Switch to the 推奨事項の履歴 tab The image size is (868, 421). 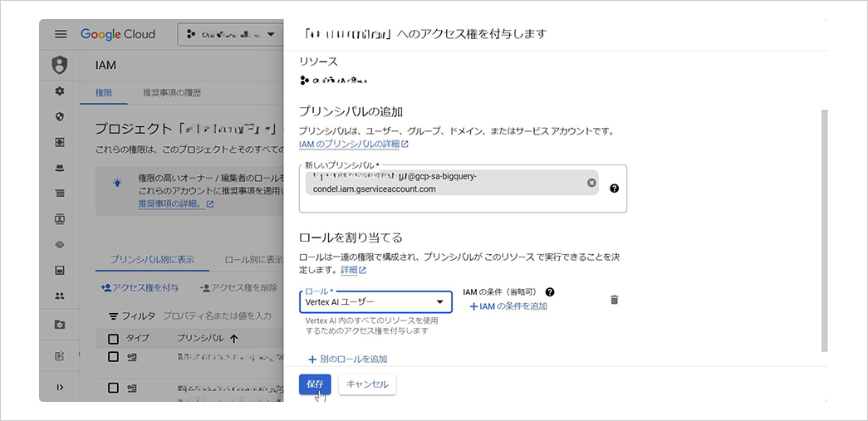172,92
